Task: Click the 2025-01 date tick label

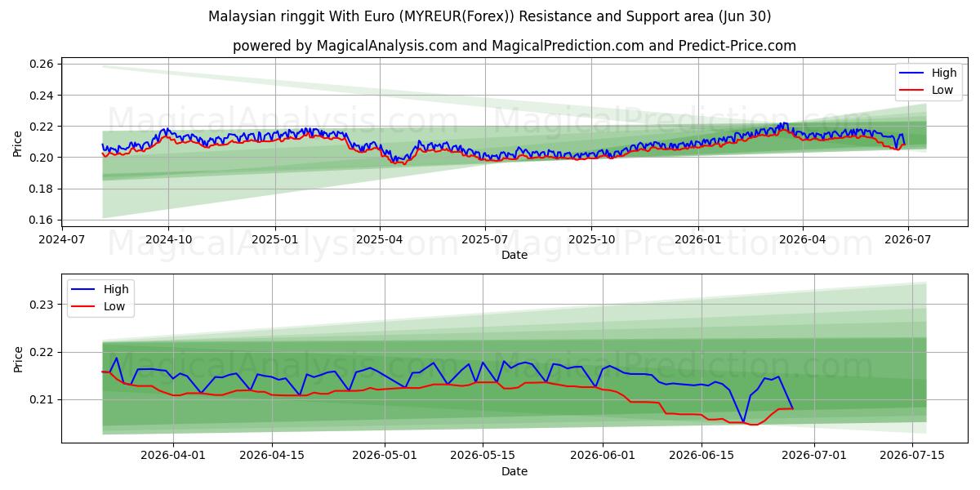Action: [274, 239]
